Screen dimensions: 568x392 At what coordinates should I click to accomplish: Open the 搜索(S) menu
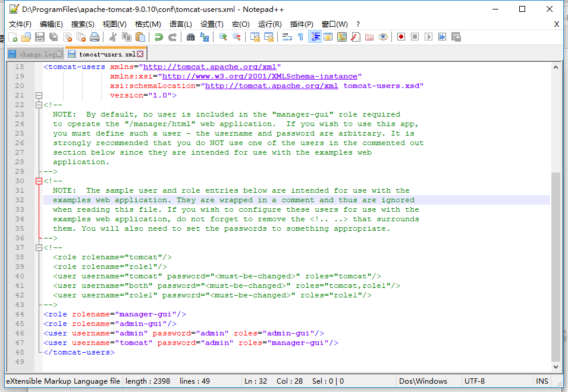[x=83, y=24]
